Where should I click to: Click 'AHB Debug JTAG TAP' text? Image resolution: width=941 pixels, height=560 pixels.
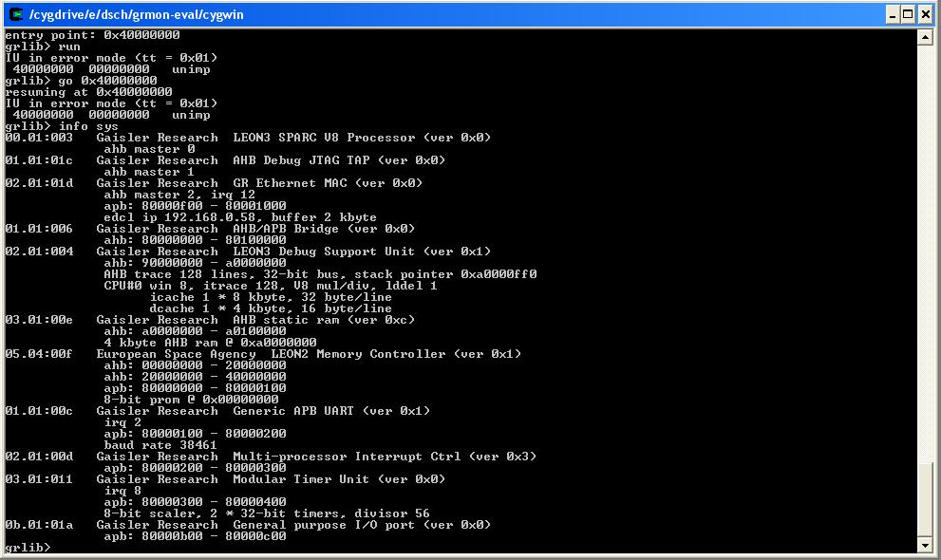(301, 160)
